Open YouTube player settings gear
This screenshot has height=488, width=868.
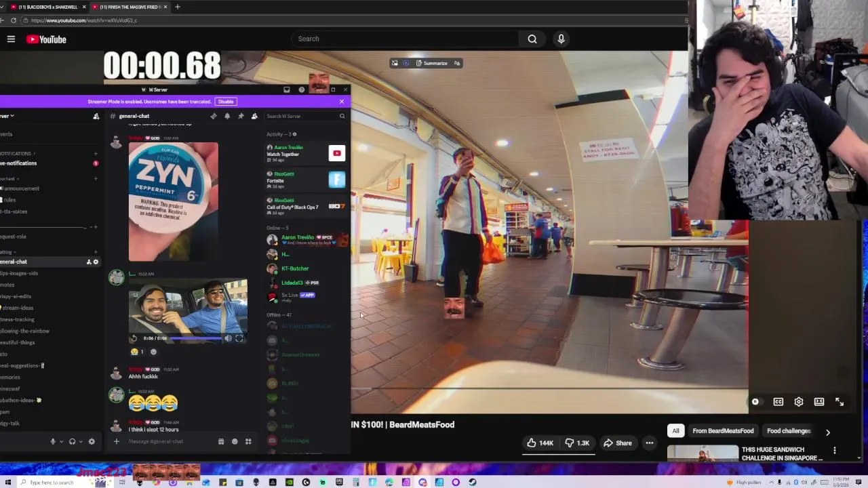point(799,402)
